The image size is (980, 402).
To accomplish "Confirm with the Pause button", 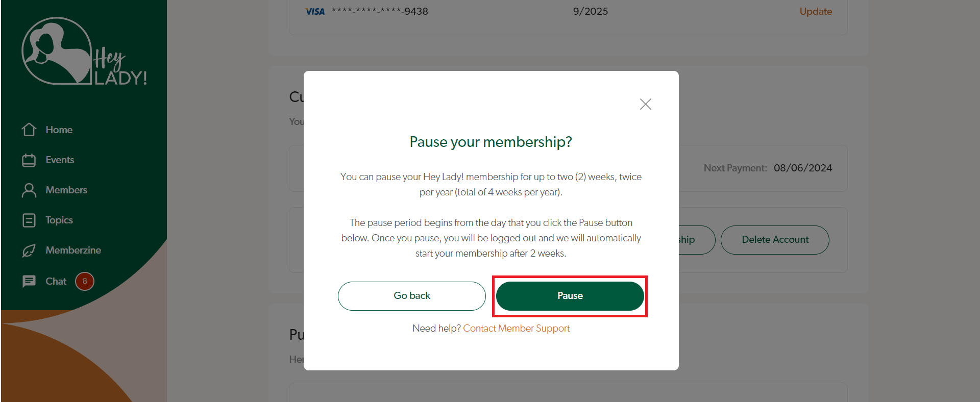I will point(570,296).
